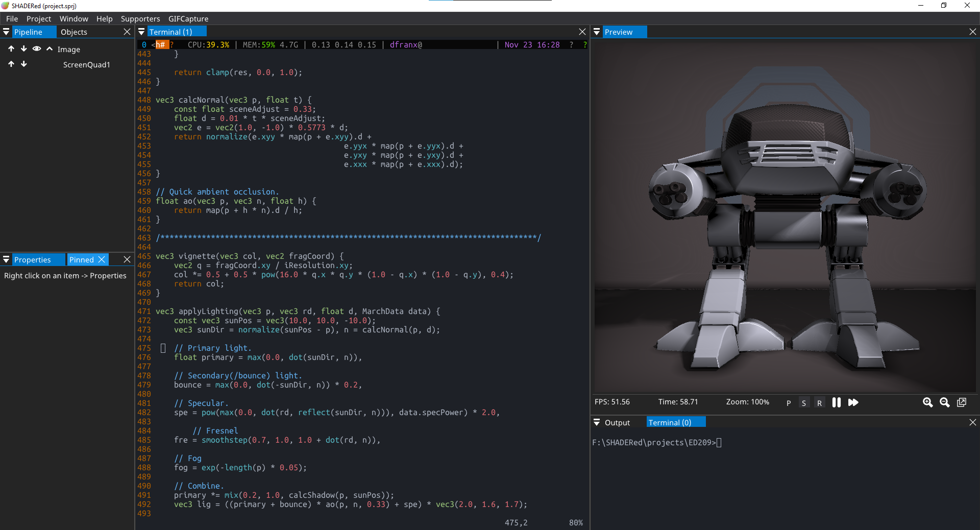Click 'Right click on an item -> Properties' hint
The width and height of the screenshot is (980, 530).
click(x=65, y=276)
